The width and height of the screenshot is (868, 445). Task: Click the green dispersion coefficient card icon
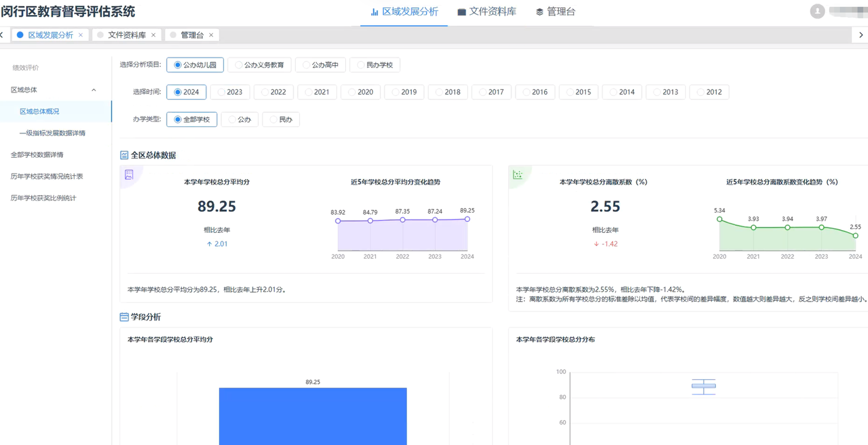(518, 175)
